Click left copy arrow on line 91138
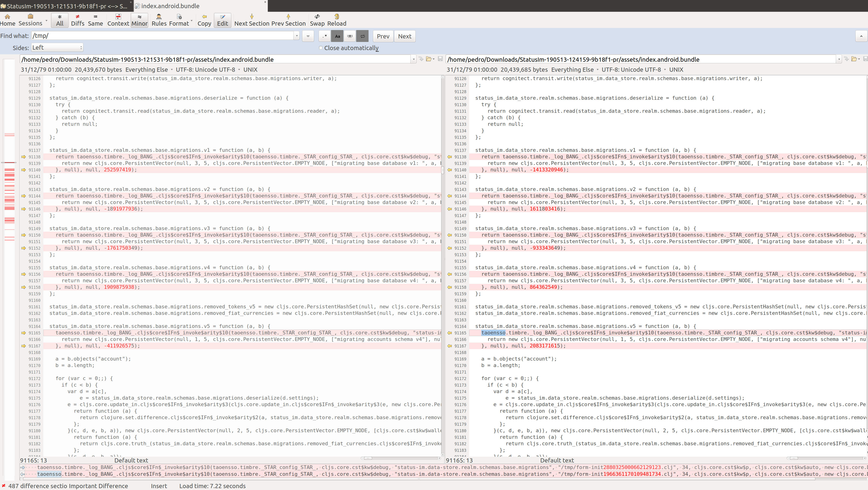Viewport: 868px width, 490px height. tap(24, 157)
